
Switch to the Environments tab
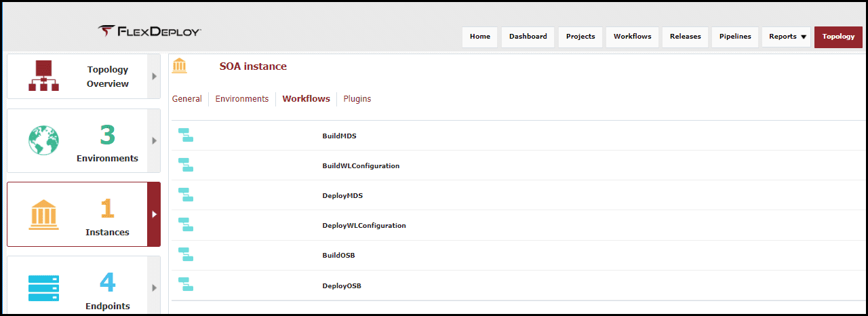click(242, 98)
